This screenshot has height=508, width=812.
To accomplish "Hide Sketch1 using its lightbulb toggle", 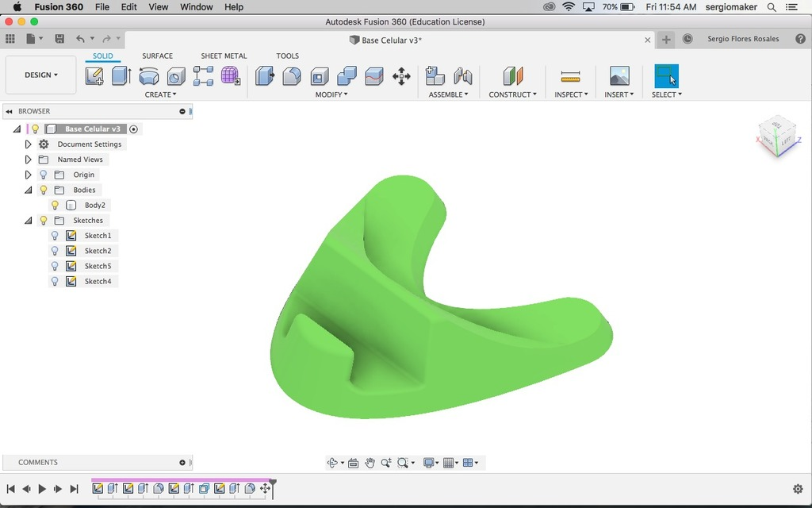I will 54,235.
